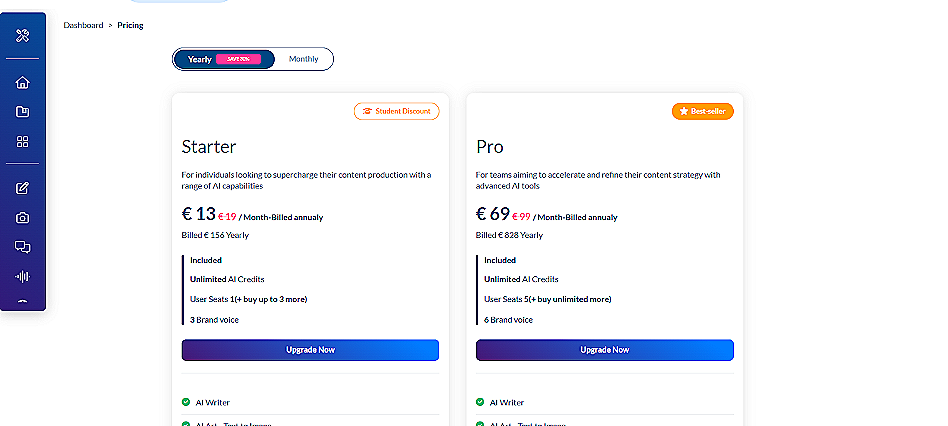Switch billing to Yearly
Viewport: 948px width, 426px height.
[x=200, y=59]
